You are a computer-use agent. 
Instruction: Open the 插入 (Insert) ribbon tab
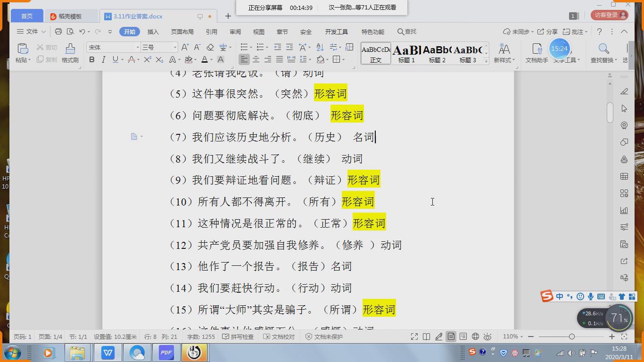click(x=153, y=32)
